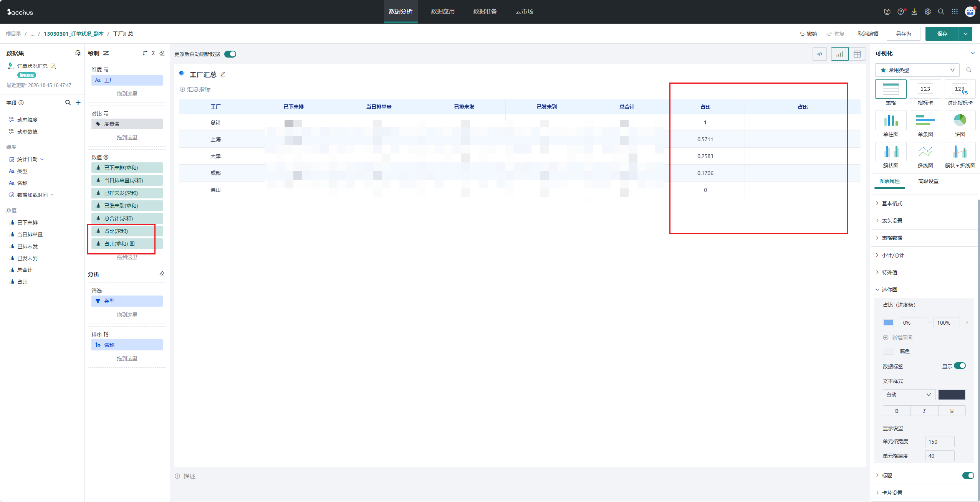980x502 pixels.
Task: Choose the 指标卡 visualization type
Action: [x=925, y=92]
